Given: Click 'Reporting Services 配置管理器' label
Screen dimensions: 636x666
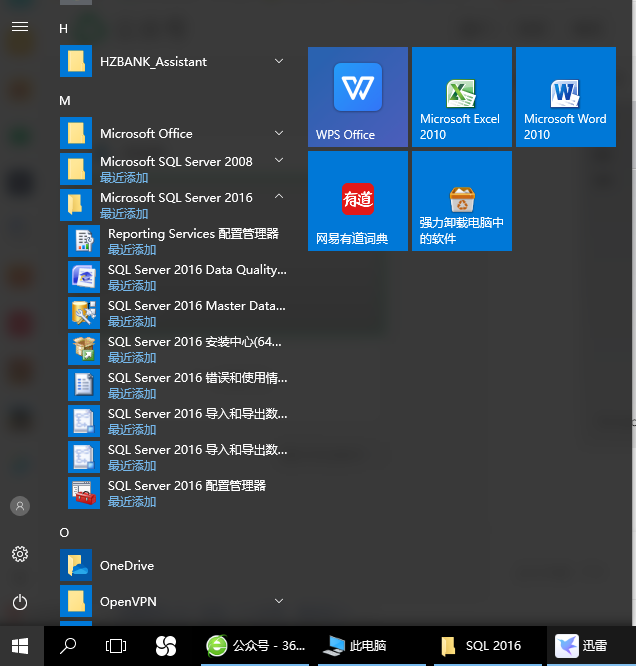Looking at the screenshot, I should [x=193, y=234].
